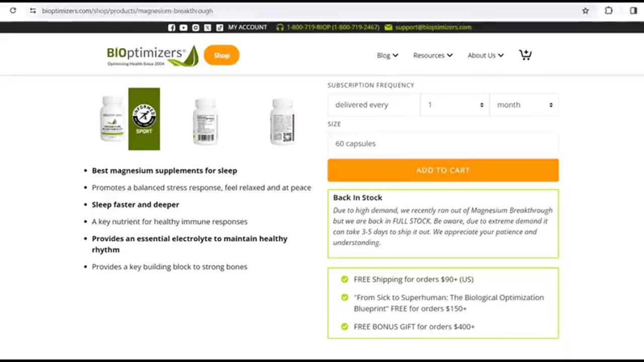Open the BiOptimizers YouTube channel icon
The width and height of the screenshot is (644, 362).
pos(184,28)
